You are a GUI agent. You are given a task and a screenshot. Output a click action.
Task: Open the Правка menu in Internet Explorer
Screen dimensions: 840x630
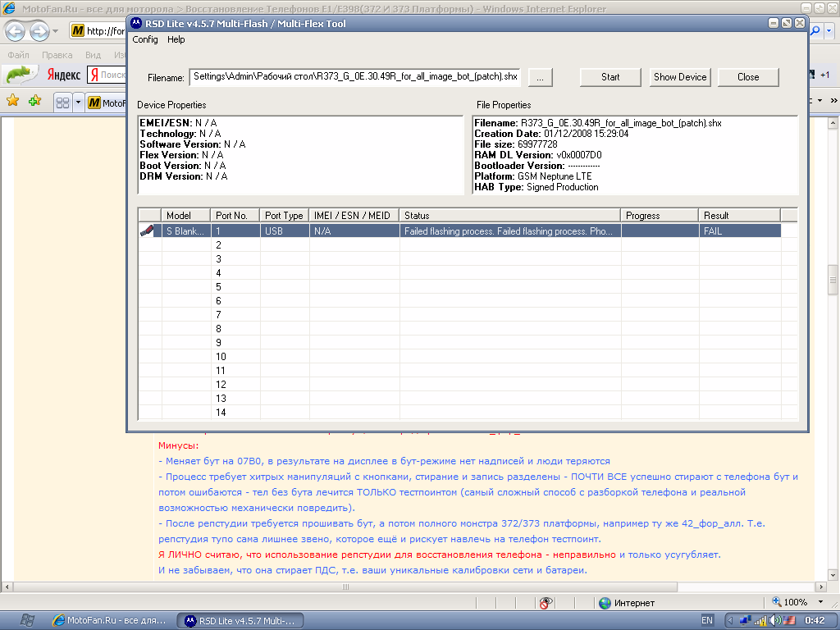pyautogui.click(x=57, y=55)
